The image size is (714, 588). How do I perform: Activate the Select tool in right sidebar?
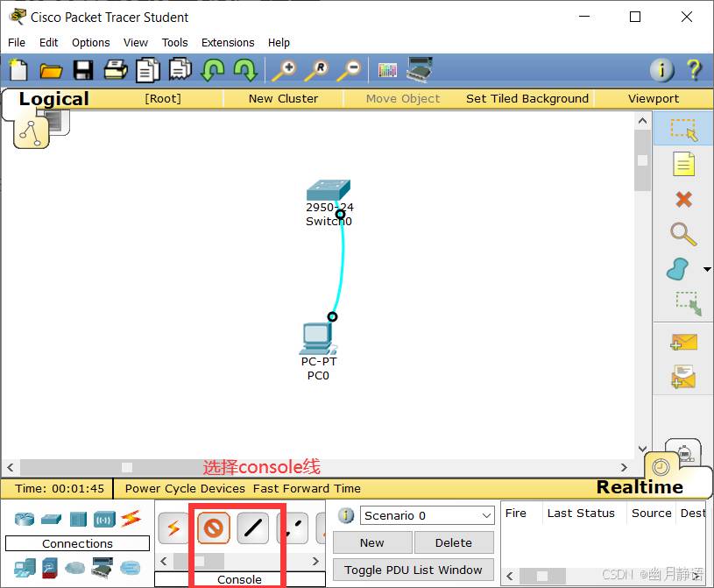683,130
